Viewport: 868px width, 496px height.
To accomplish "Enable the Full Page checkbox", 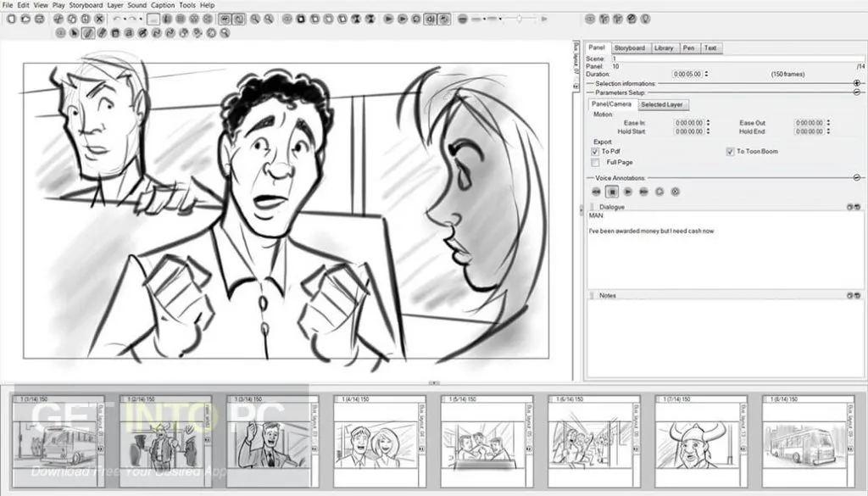I will point(595,162).
